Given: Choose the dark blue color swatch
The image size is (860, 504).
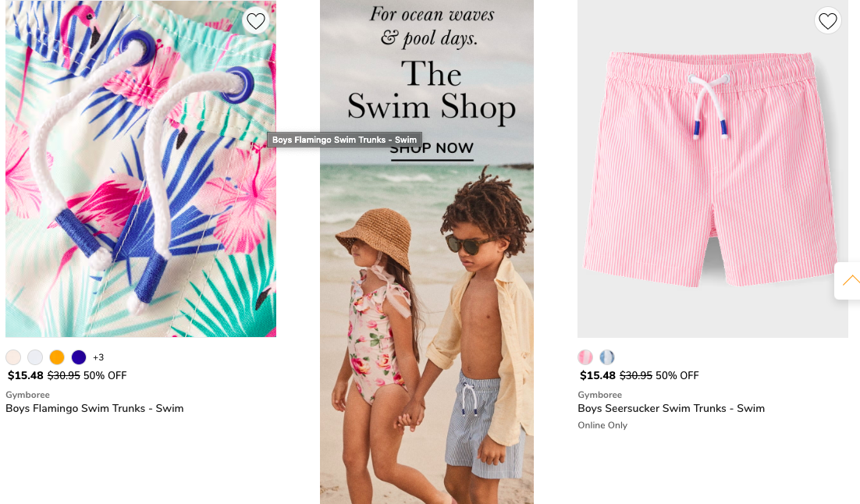Looking at the screenshot, I should click(x=79, y=357).
